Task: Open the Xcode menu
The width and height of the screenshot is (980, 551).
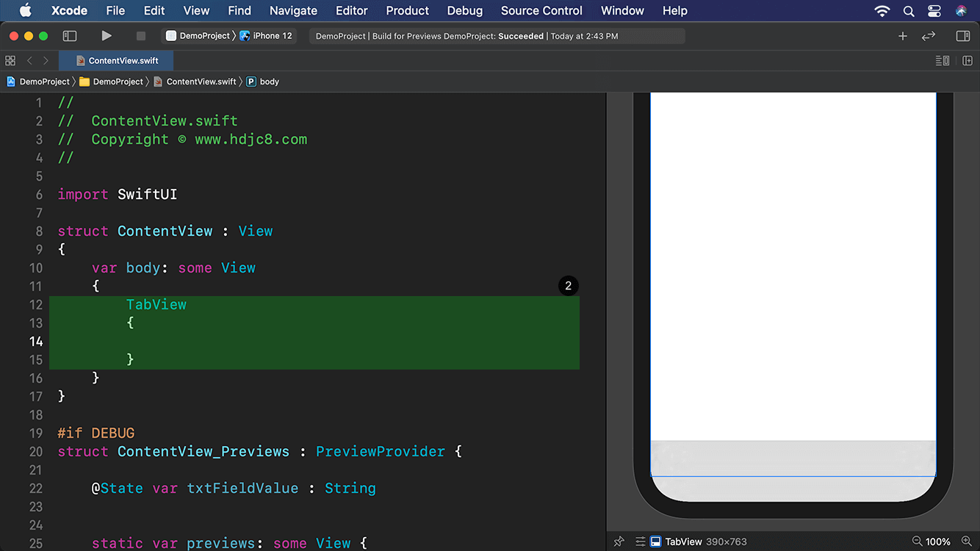Action: coord(69,10)
